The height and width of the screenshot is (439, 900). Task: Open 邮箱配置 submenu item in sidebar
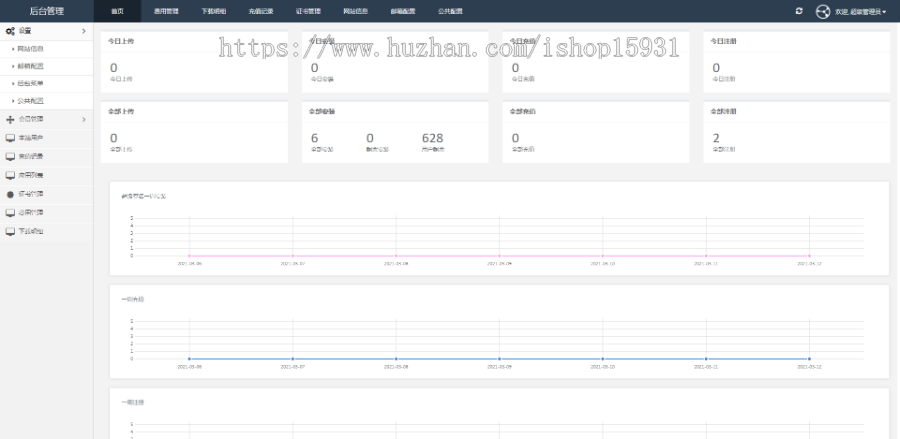click(x=30, y=66)
